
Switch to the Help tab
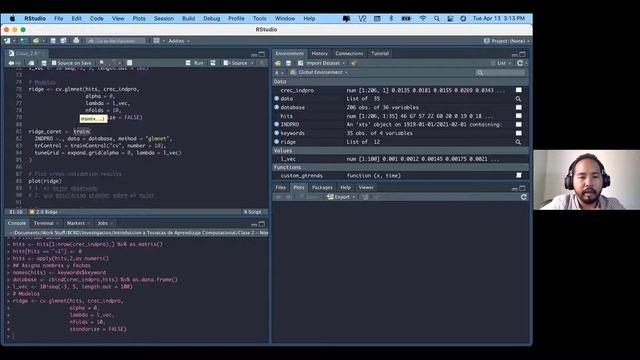[x=345, y=187]
